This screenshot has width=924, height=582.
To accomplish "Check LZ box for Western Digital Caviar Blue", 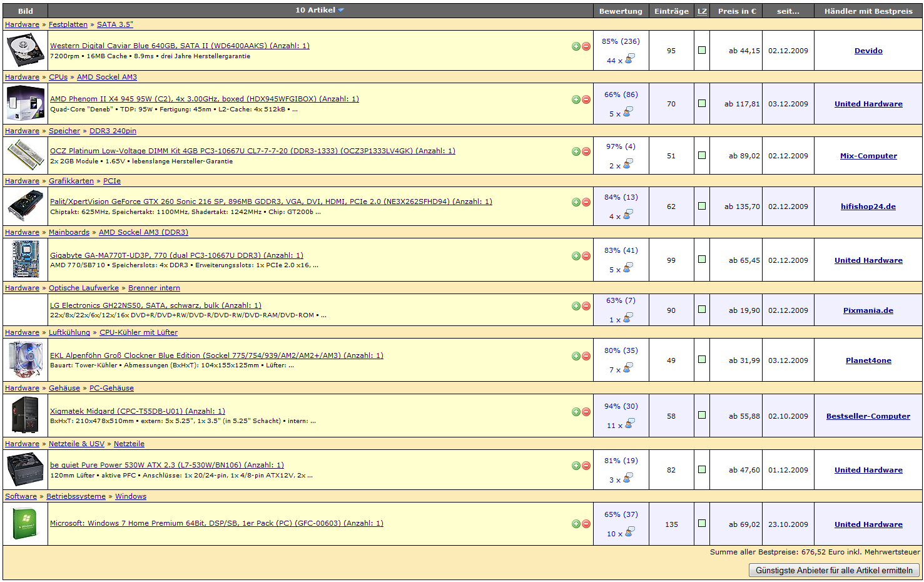I will pos(702,50).
